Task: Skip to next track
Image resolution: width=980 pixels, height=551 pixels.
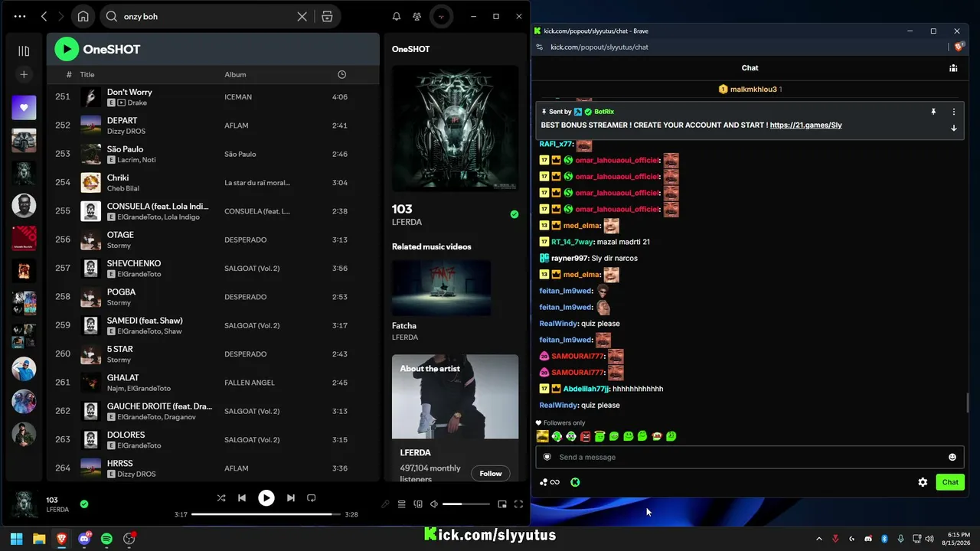Action: click(x=291, y=498)
